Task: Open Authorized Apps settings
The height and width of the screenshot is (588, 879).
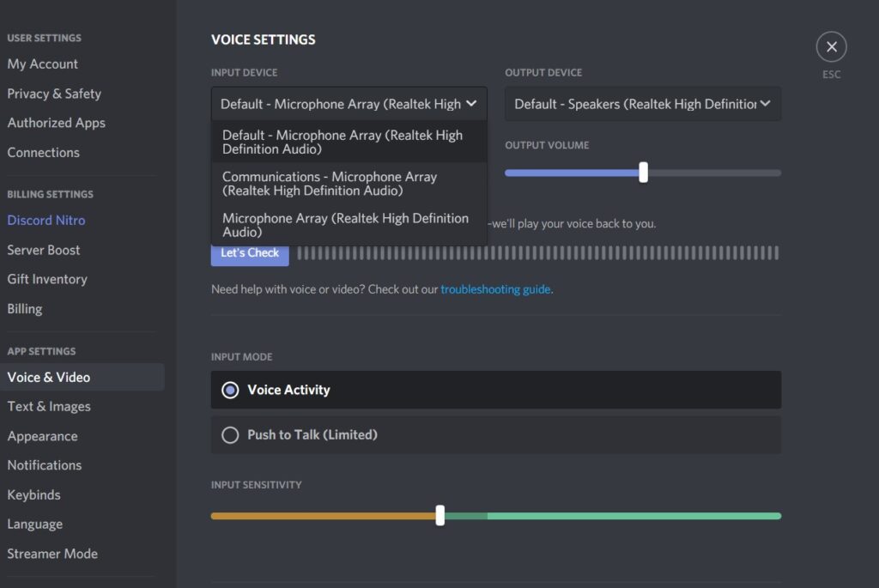Action: (x=57, y=123)
